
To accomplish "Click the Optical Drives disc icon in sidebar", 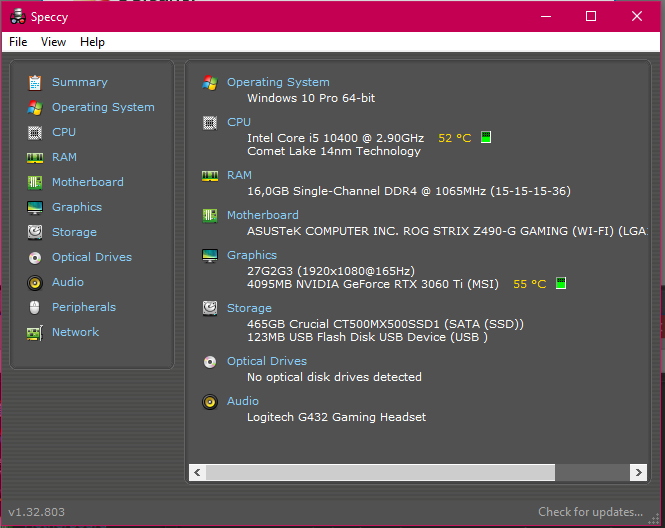I will tap(35, 258).
